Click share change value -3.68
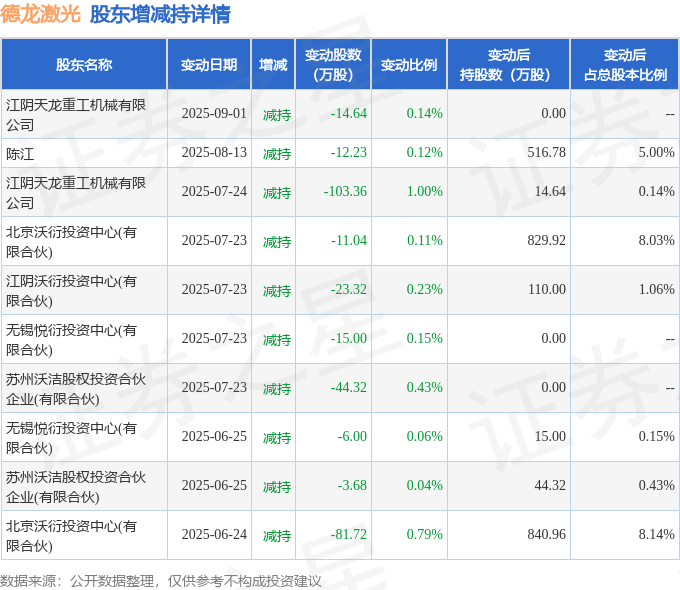The width and height of the screenshot is (680, 590). coord(352,486)
